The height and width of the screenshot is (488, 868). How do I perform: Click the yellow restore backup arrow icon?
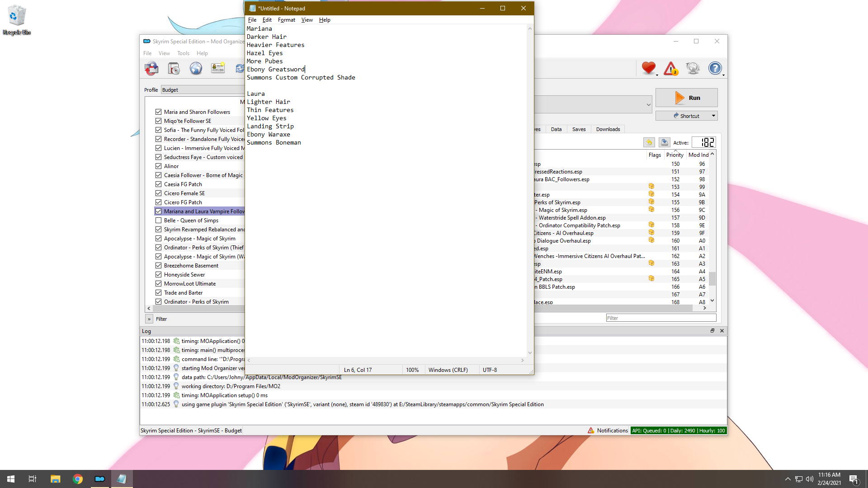pos(649,142)
